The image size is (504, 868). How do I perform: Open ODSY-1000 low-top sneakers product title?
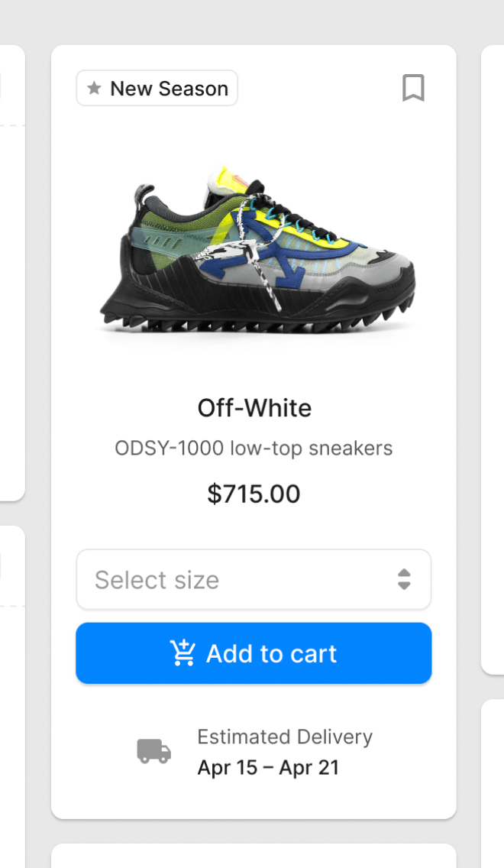254,448
